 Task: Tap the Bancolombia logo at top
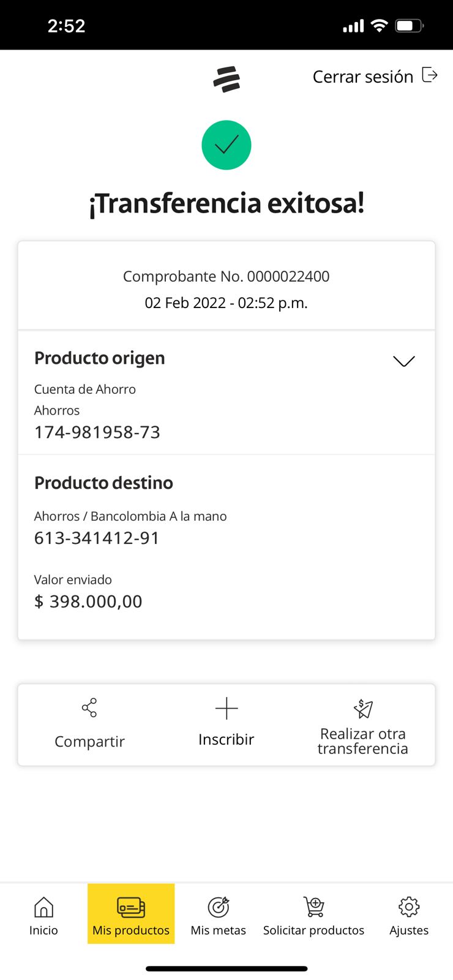click(226, 80)
